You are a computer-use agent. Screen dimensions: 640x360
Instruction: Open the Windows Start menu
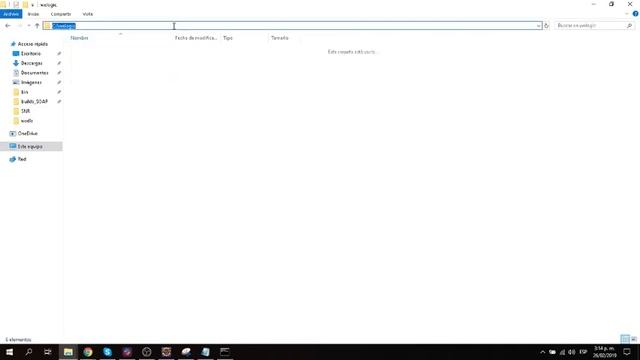tap(9, 352)
